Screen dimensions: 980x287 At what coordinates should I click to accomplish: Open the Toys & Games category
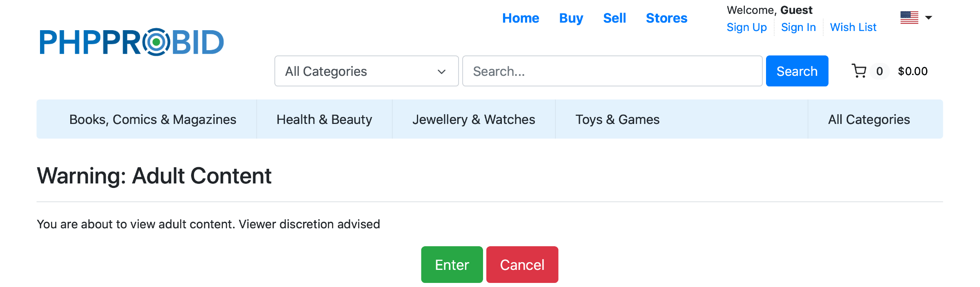pos(617,119)
